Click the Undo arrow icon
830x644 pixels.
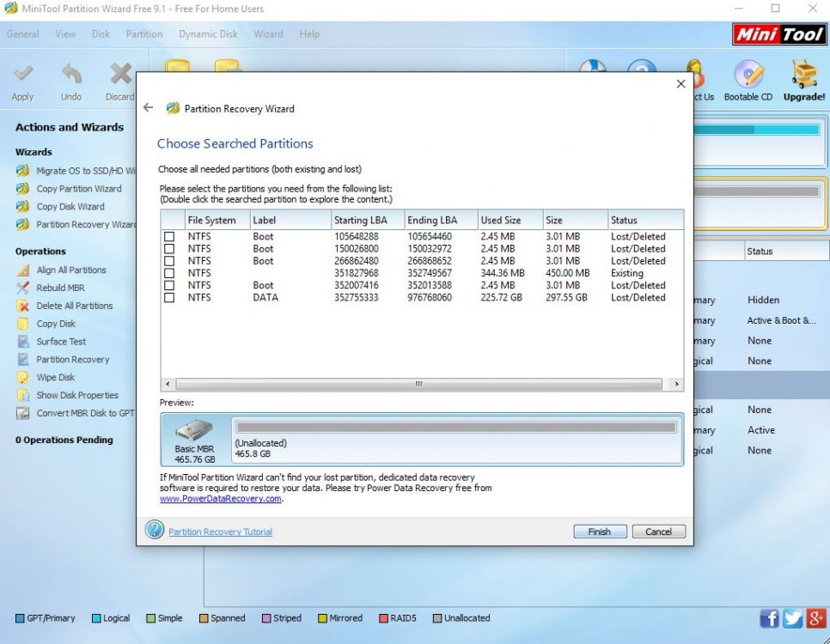tap(71, 75)
